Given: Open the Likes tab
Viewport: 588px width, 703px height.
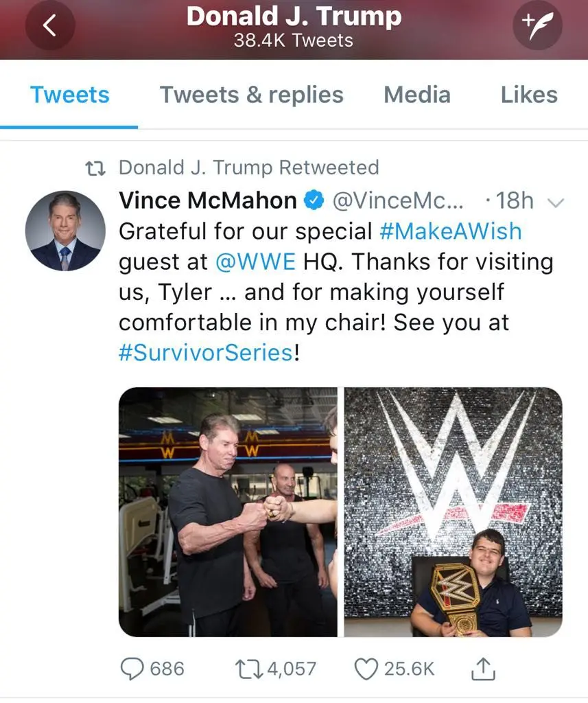Looking at the screenshot, I should coord(528,95).
